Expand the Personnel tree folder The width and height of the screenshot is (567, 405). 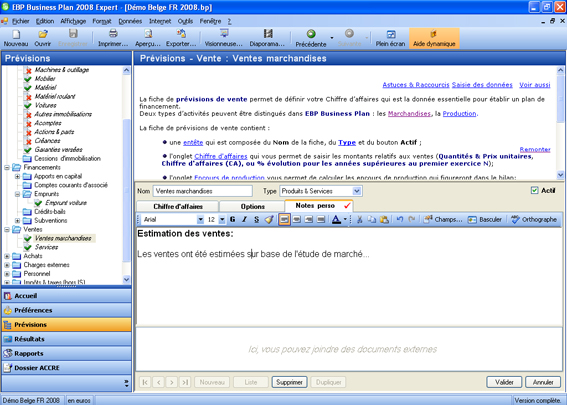(x=7, y=274)
